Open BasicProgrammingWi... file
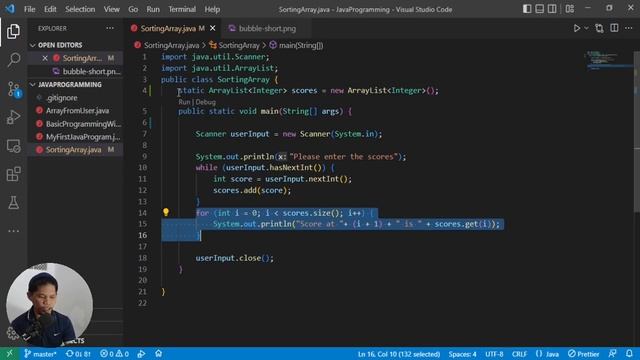The width and height of the screenshot is (640, 360). (x=83, y=124)
